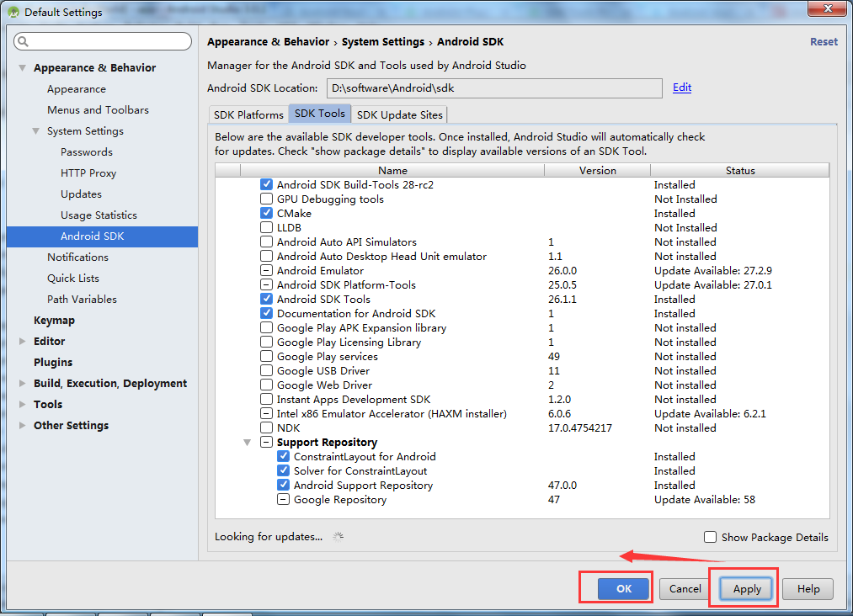Open Appearance settings page
Image resolution: width=853 pixels, height=616 pixels.
77,89
